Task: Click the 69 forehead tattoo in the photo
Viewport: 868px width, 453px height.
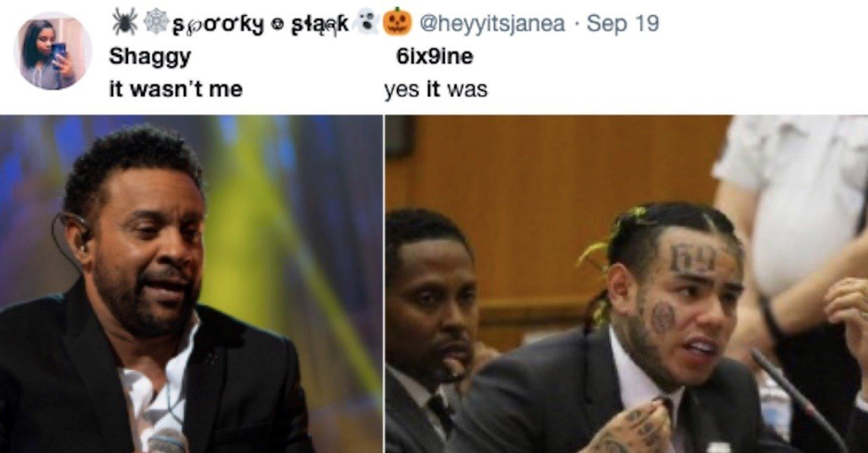Action: [694, 257]
